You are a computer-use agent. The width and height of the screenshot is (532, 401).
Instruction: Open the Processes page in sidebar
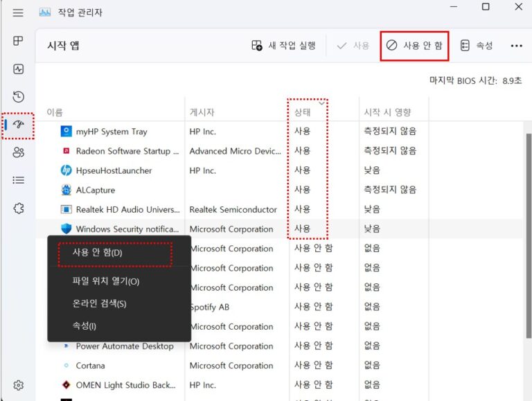tap(18, 41)
